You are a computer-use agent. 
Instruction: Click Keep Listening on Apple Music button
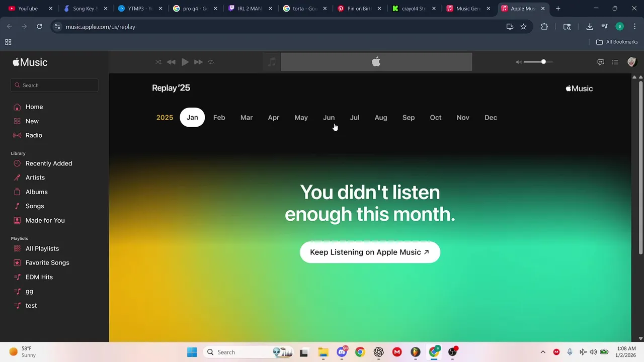click(370, 252)
